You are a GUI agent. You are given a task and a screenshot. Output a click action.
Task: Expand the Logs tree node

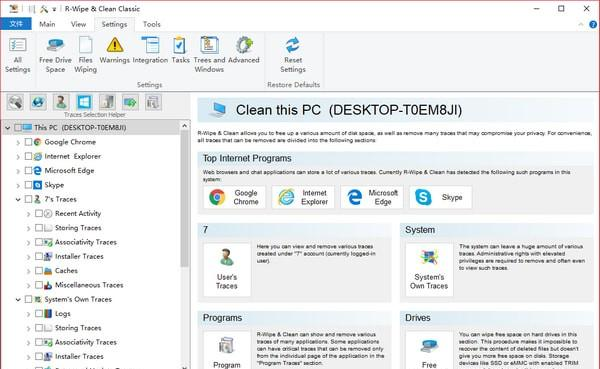(28, 314)
